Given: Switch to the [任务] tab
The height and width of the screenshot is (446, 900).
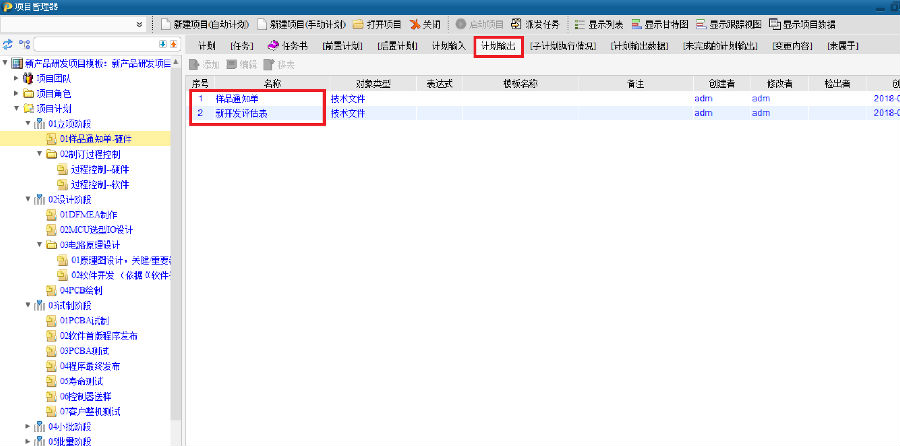Looking at the screenshot, I should [241, 46].
